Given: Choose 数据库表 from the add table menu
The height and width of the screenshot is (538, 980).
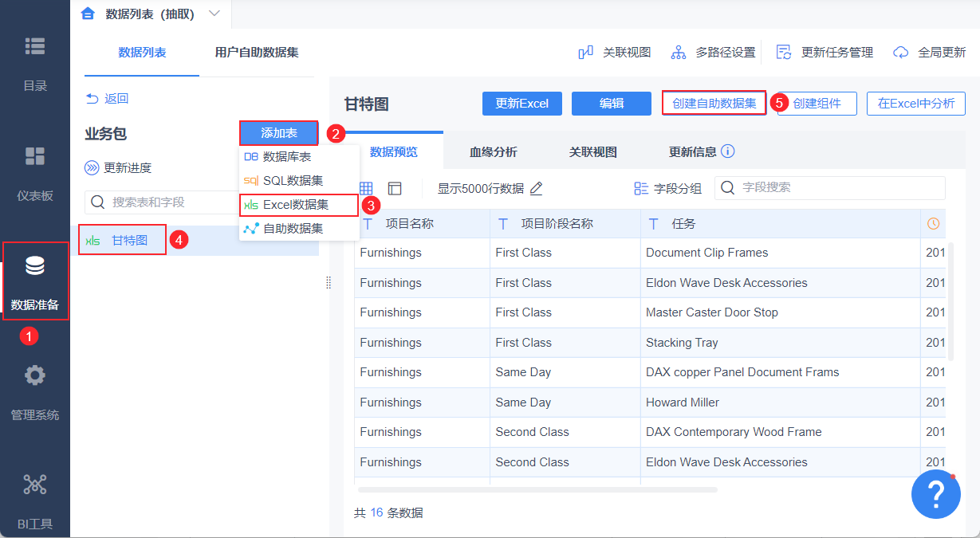Looking at the screenshot, I should (x=299, y=158).
